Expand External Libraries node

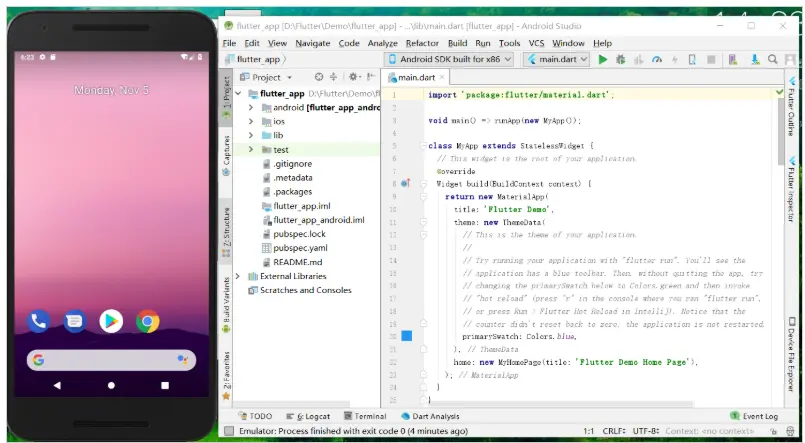click(238, 276)
